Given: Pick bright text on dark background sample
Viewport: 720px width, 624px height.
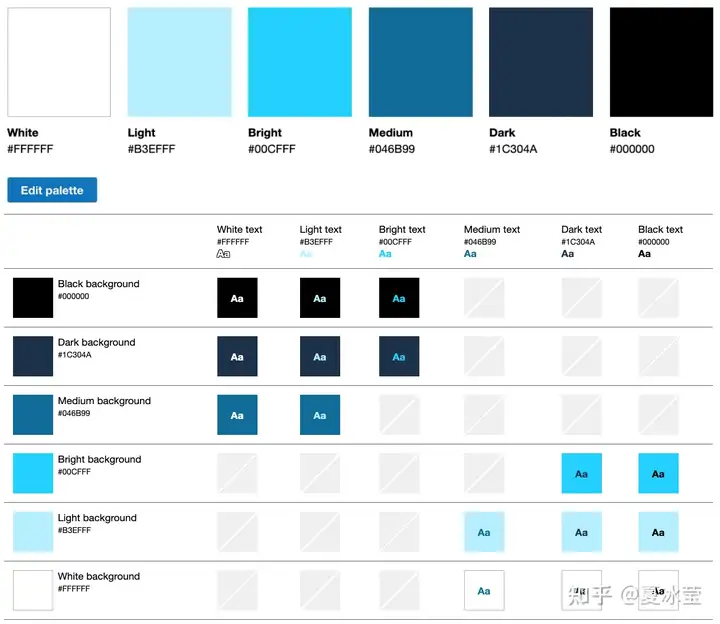Looking at the screenshot, I should tap(399, 356).
